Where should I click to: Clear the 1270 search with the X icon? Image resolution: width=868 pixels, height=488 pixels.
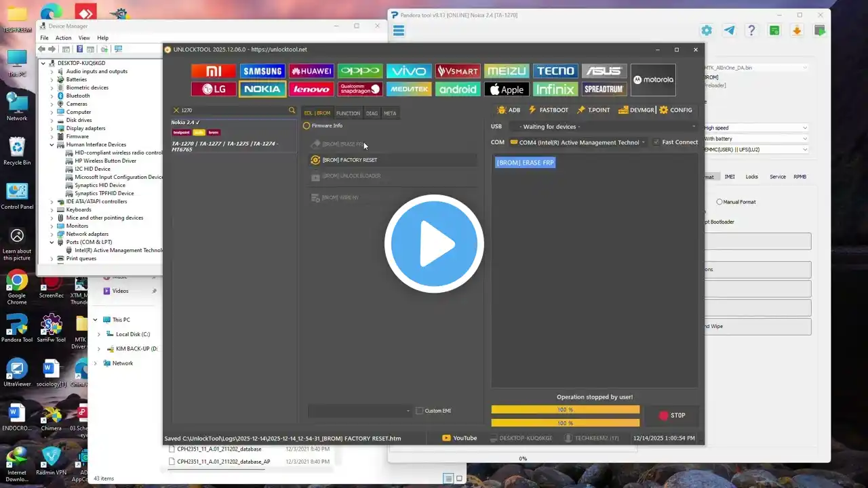point(176,110)
